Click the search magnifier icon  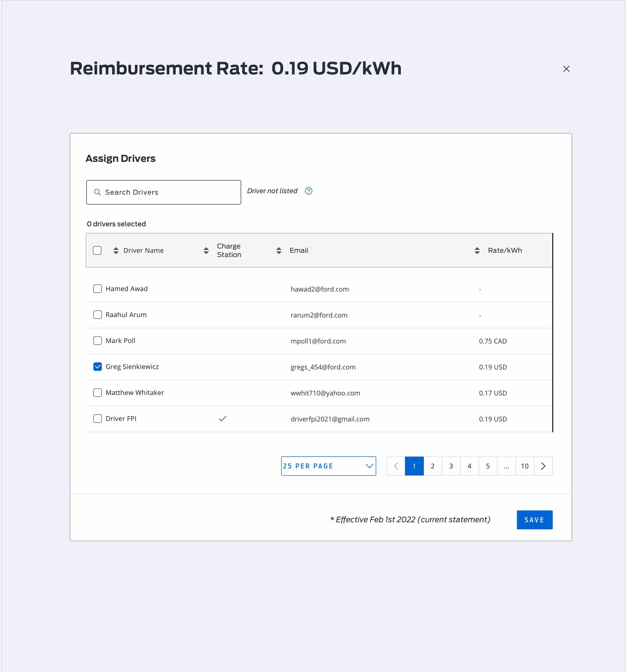pyautogui.click(x=97, y=192)
